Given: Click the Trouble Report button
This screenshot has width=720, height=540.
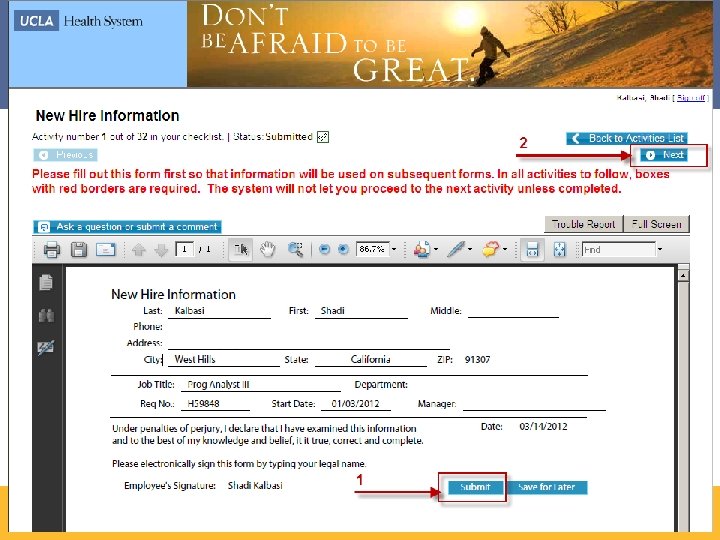Looking at the screenshot, I should point(584,224).
